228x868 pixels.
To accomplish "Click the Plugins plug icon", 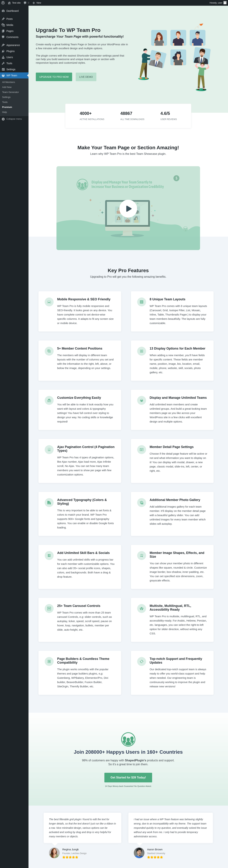I will (x=3, y=51).
